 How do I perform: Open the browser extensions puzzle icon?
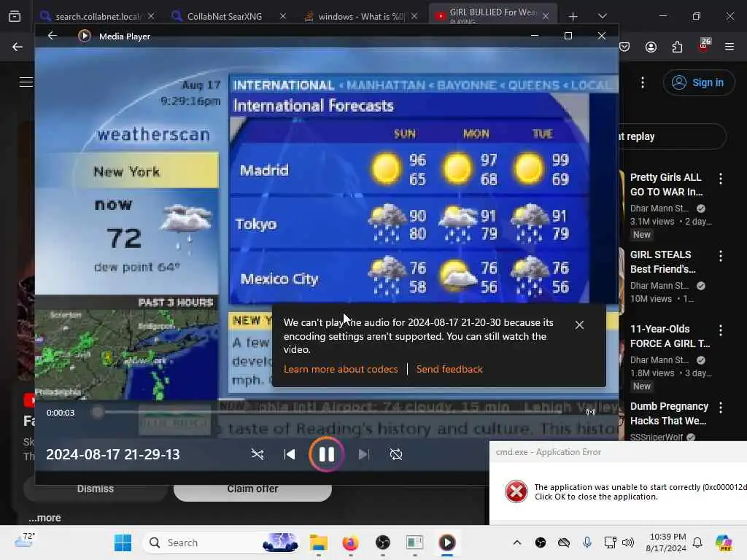[x=677, y=47]
